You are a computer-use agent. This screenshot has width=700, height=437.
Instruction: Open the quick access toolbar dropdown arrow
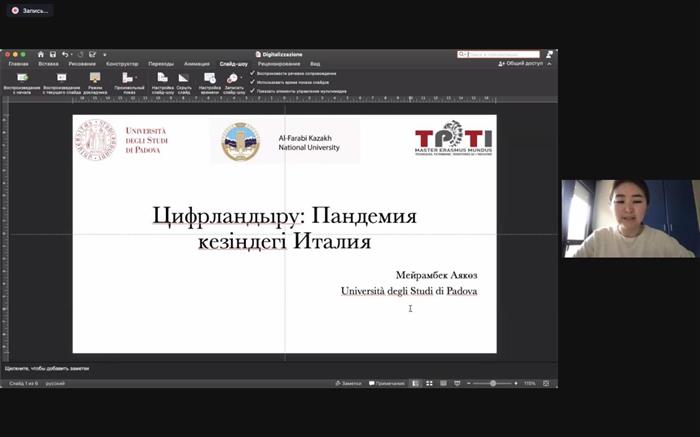[104, 54]
